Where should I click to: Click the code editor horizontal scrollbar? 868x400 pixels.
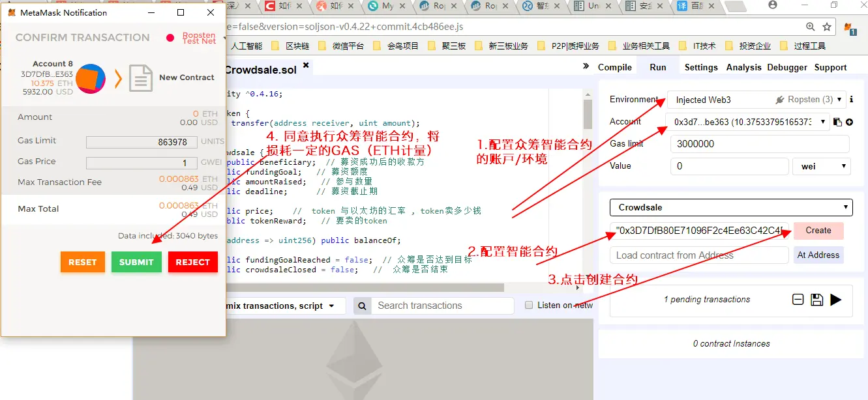point(365,287)
